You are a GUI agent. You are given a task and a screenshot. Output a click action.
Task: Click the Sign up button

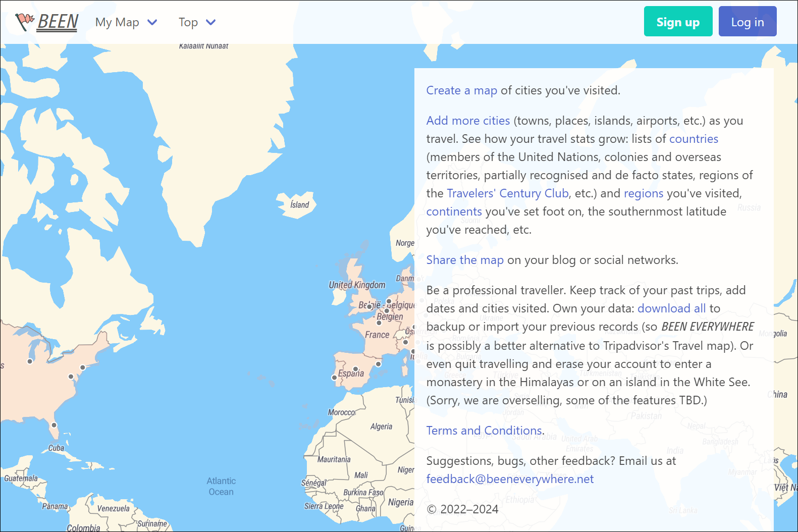point(678,21)
